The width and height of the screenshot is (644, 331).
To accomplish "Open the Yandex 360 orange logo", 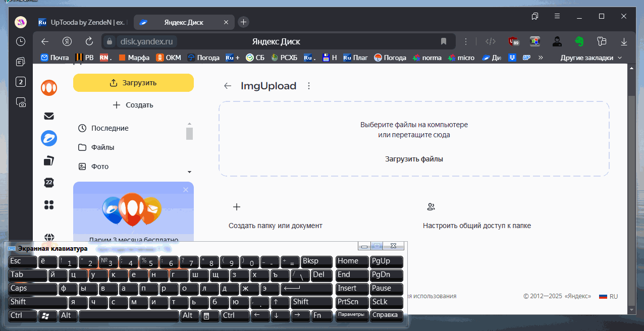I will point(49,87).
